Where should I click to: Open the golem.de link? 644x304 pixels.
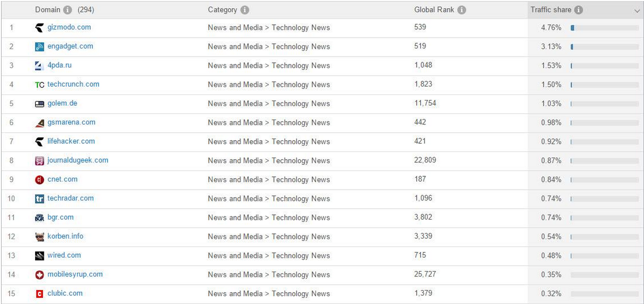pos(62,103)
